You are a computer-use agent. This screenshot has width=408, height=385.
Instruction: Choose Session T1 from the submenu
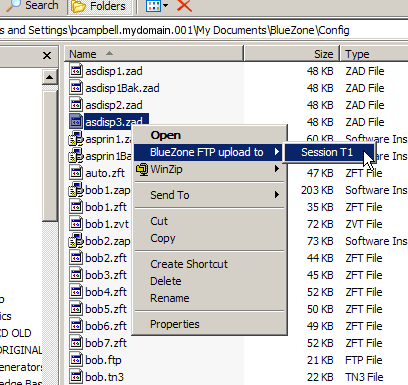coord(328,152)
